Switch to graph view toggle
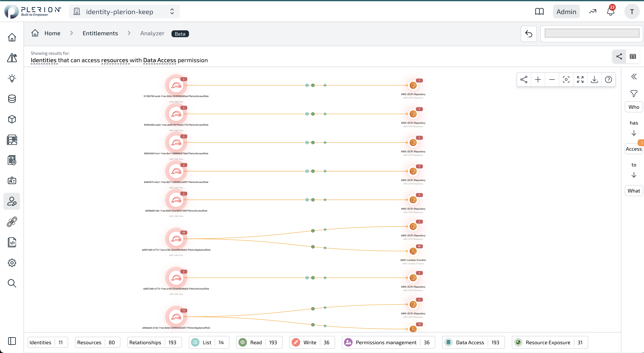The height and width of the screenshot is (353, 644). click(619, 56)
